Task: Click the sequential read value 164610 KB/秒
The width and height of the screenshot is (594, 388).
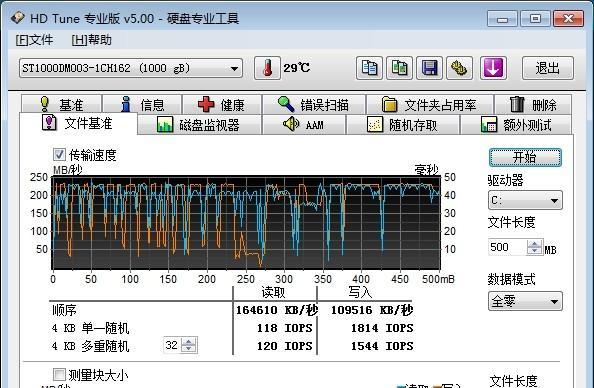Action: 277,310
